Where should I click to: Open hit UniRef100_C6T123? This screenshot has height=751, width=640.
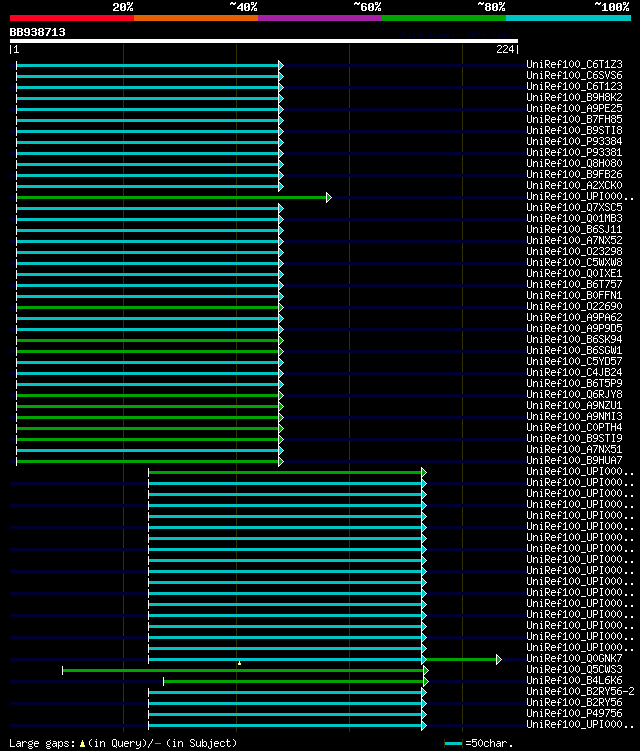pyautogui.click(x=574, y=86)
